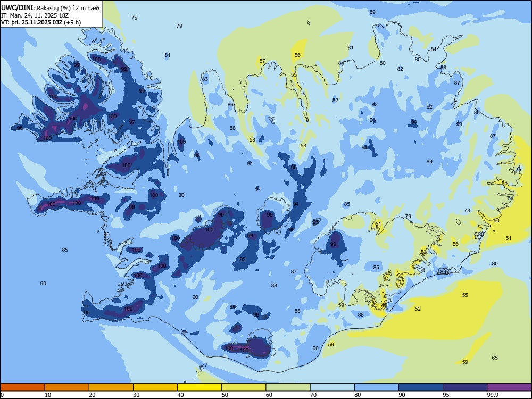Click the 99.9 label on the color scale
The width and height of the screenshot is (532, 399).
[x=492, y=395]
